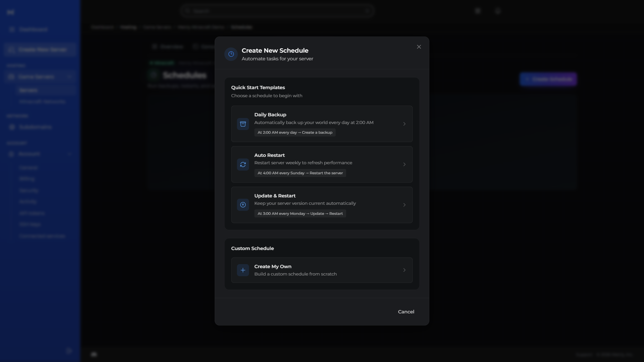Cancel the new schedule dialog
Image resolution: width=644 pixels, height=362 pixels.
coord(406,312)
